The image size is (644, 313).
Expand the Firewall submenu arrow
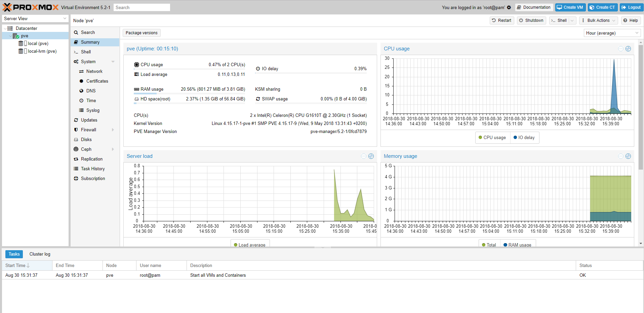[113, 130]
